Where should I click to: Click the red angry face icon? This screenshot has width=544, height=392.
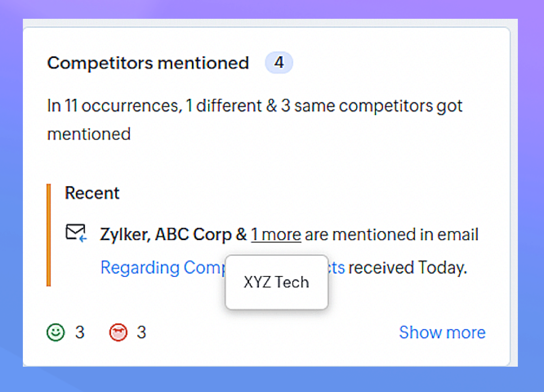click(x=118, y=332)
